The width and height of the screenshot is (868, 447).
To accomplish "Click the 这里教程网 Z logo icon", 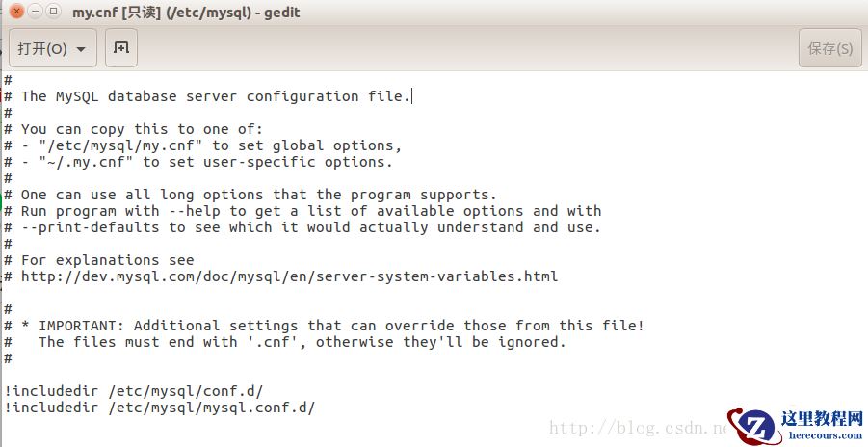I will (x=752, y=427).
